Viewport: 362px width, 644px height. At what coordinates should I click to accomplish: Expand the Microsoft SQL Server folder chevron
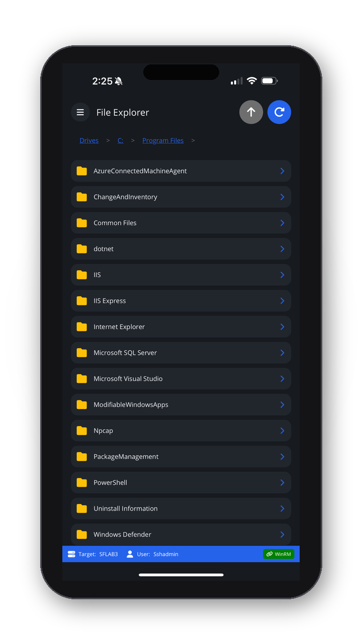tap(283, 352)
